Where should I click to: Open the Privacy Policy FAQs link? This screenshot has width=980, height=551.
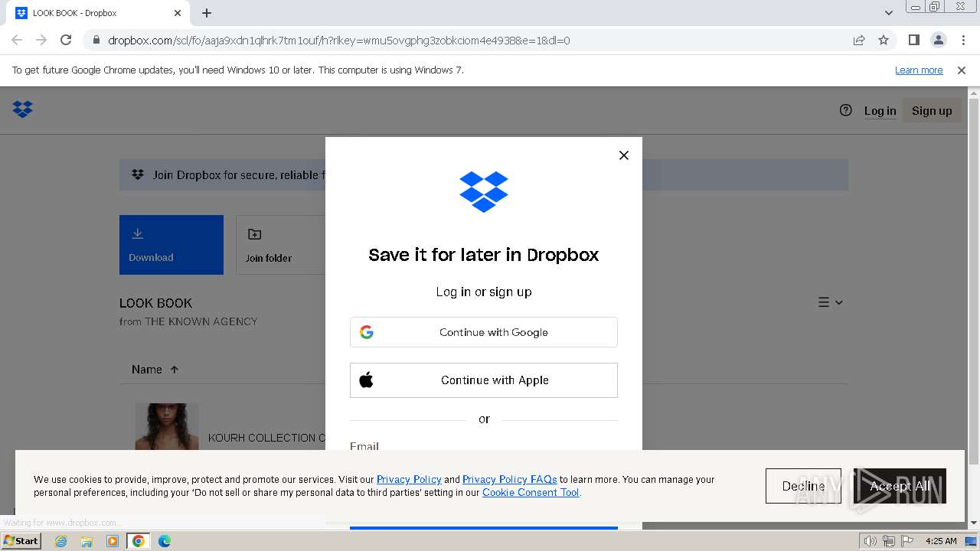[x=509, y=480]
